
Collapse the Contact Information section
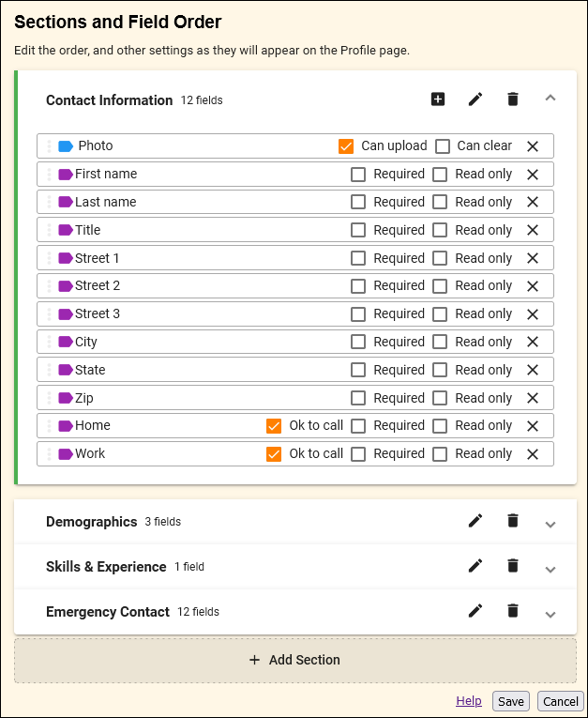(550, 99)
